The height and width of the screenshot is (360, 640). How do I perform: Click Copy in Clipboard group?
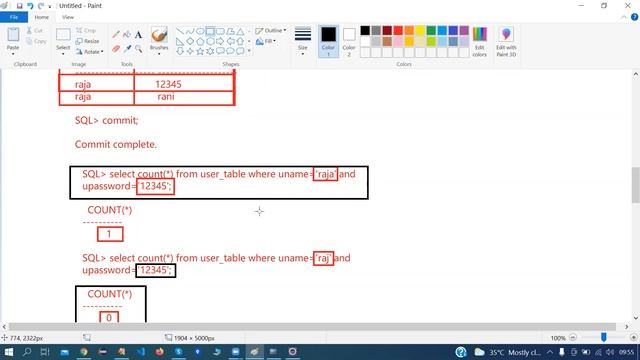pyautogui.click(x=36, y=41)
